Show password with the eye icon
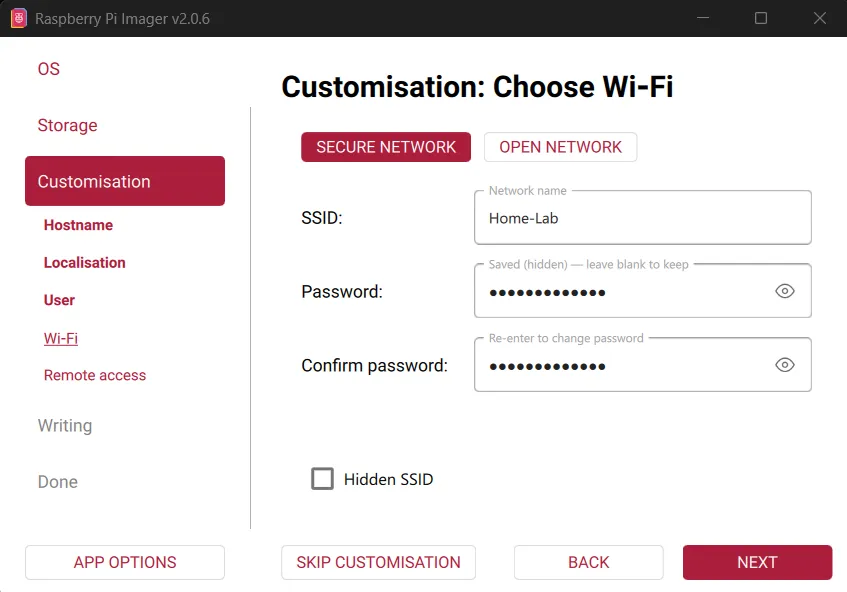The width and height of the screenshot is (847, 592). click(x=785, y=291)
